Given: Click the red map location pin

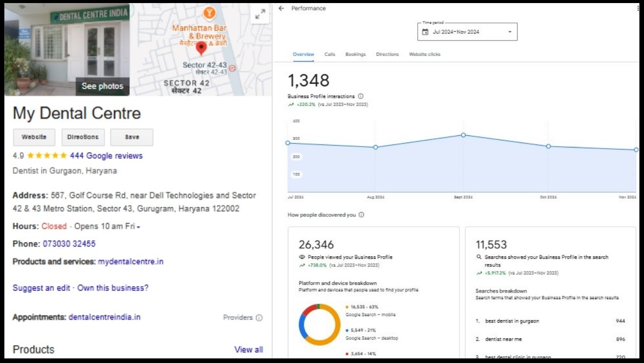Looking at the screenshot, I should (201, 49).
